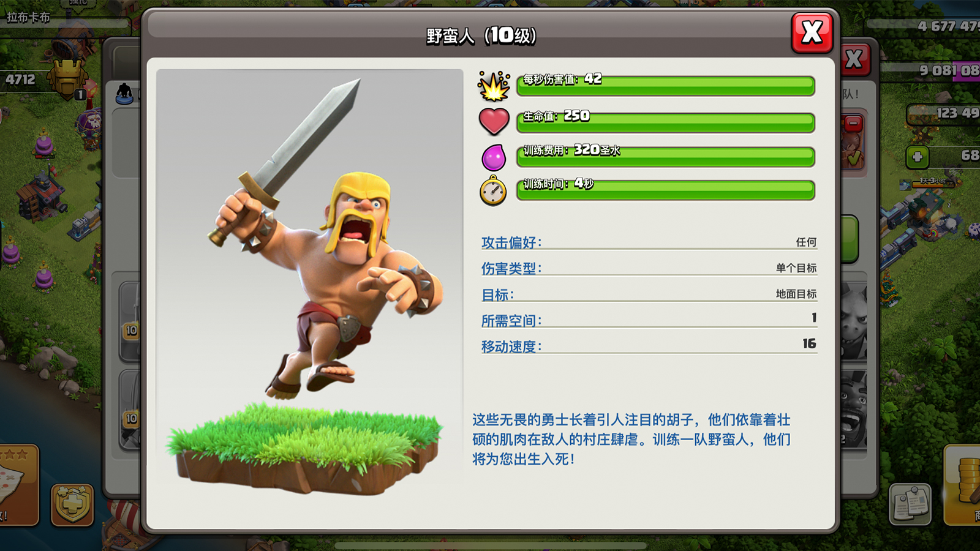
Task: Tap the green plus resource button
Action: (918, 157)
